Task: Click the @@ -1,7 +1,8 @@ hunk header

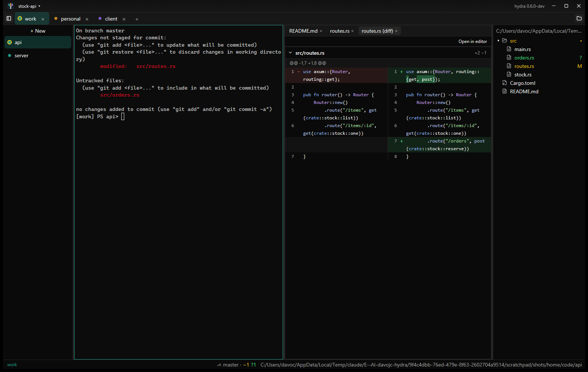Action: 308,63
